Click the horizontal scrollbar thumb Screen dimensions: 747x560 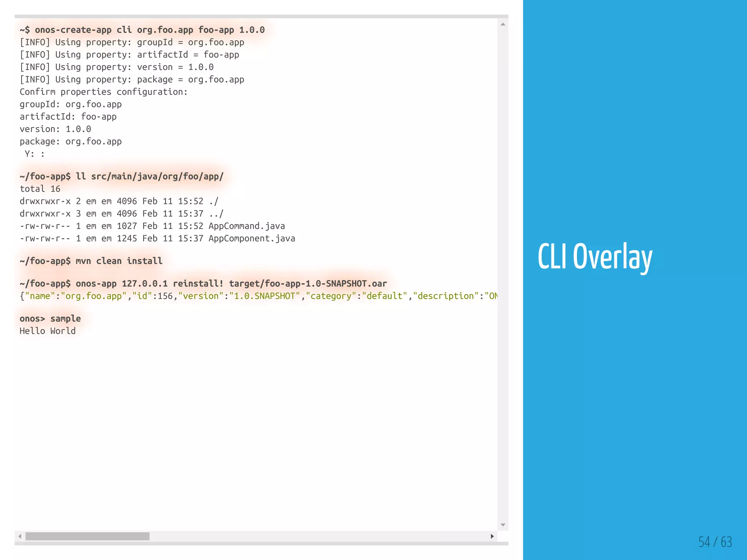[88, 536]
